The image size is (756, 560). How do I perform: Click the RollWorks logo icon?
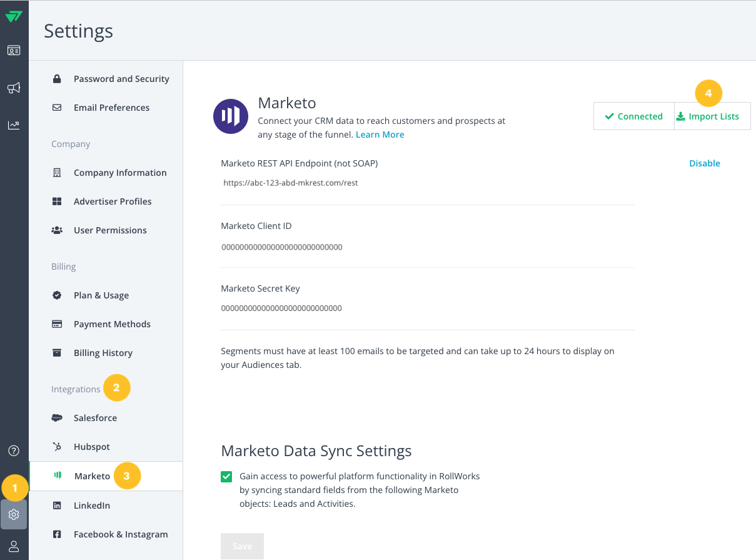tap(14, 17)
